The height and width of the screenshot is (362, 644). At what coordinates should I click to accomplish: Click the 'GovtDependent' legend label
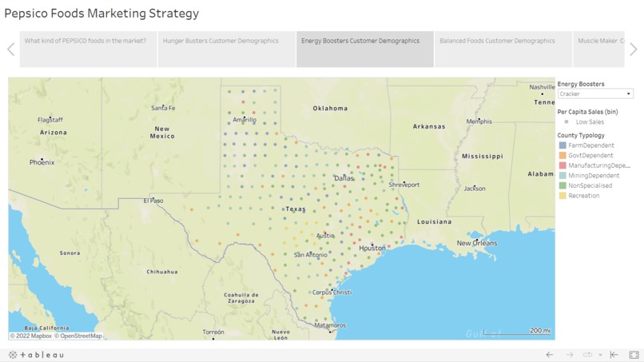[590, 155]
